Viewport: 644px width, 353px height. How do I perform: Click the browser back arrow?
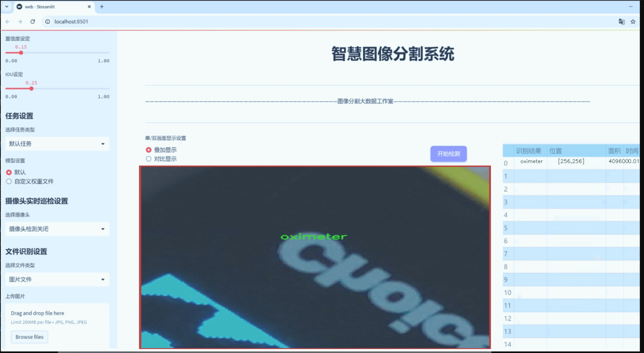[8, 22]
